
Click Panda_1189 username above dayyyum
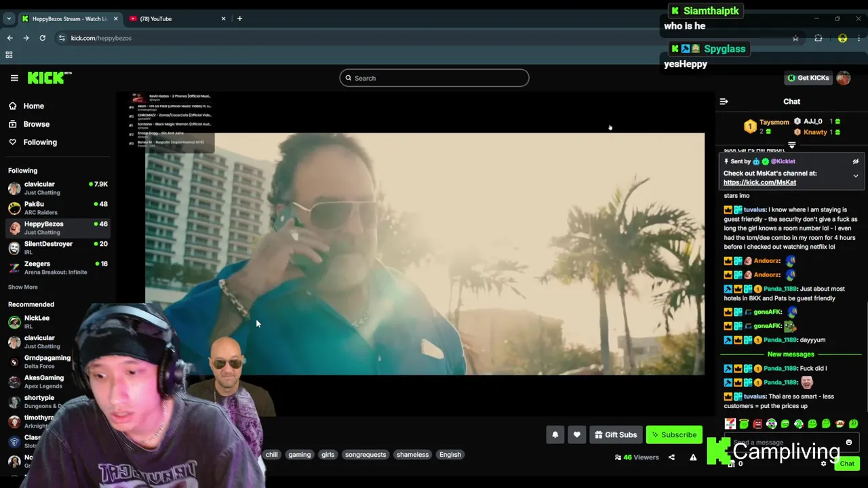coord(780,340)
